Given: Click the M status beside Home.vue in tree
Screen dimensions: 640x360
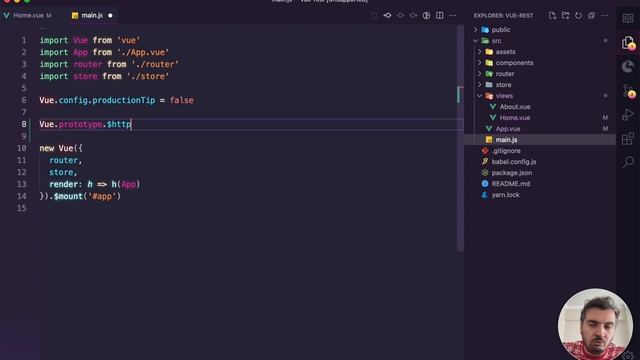Looking at the screenshot, I should pos(605,118).
